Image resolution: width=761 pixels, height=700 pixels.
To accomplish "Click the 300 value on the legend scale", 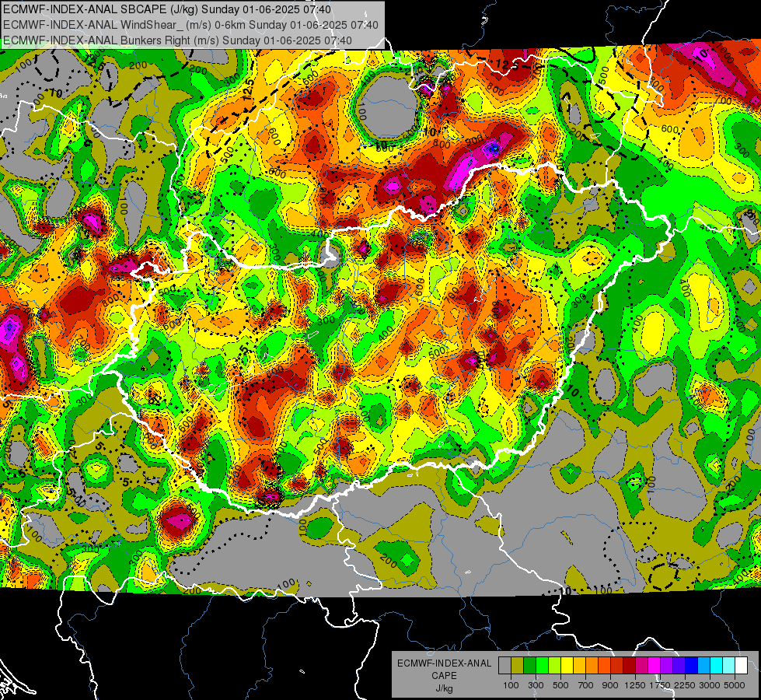I will click(536, 685).
